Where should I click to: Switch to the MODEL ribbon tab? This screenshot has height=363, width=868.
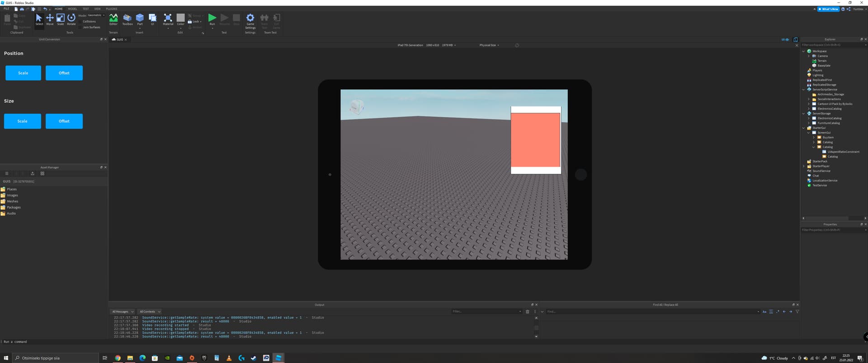72,9
